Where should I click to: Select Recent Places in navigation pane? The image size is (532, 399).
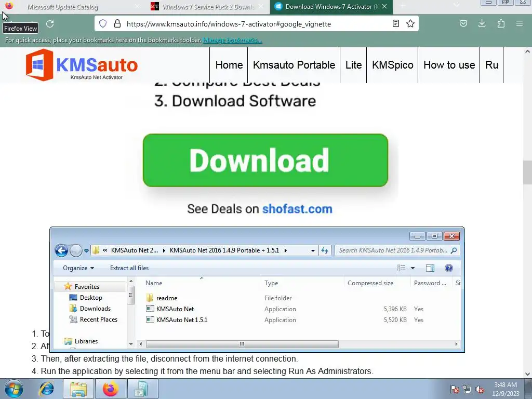coord(99,320)
